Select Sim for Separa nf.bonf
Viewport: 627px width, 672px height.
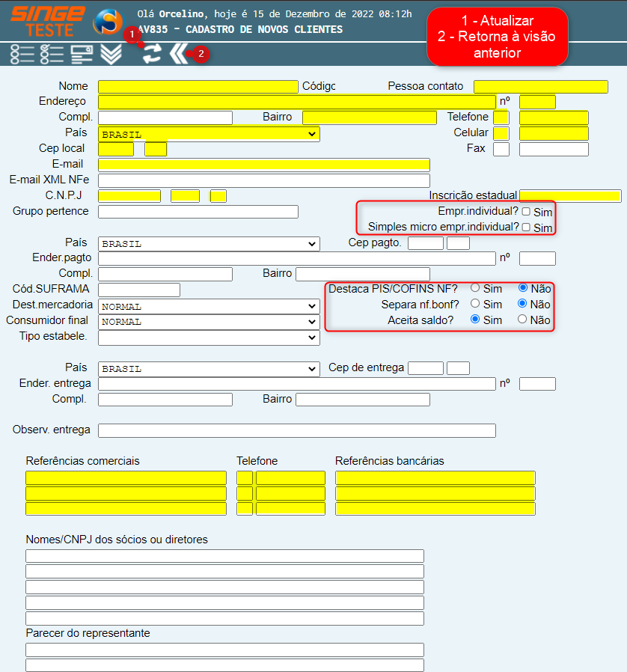(x=475, y=304)
